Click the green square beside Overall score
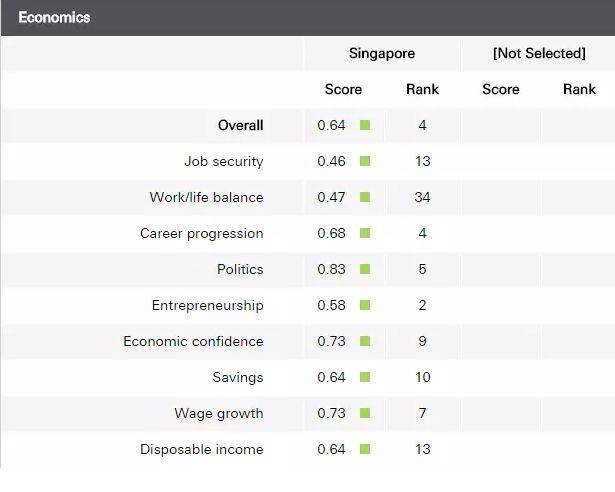 coord(365,125)
